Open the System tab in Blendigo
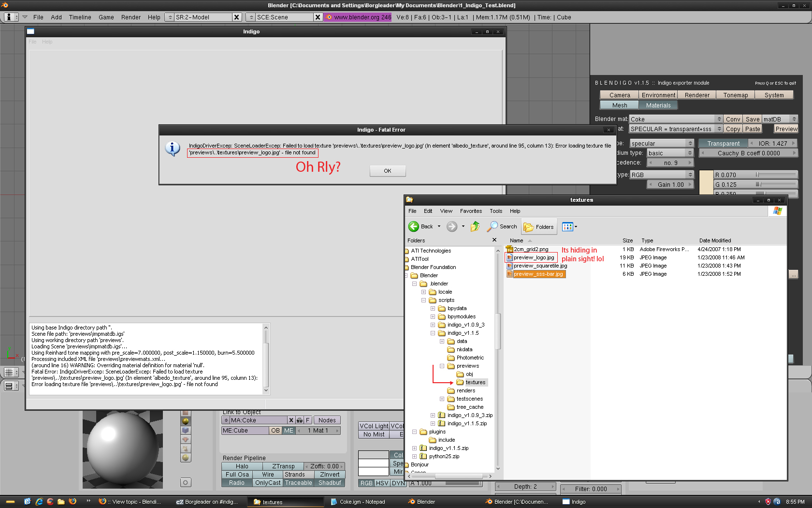The image size is (812, 508). coord(774,95)
